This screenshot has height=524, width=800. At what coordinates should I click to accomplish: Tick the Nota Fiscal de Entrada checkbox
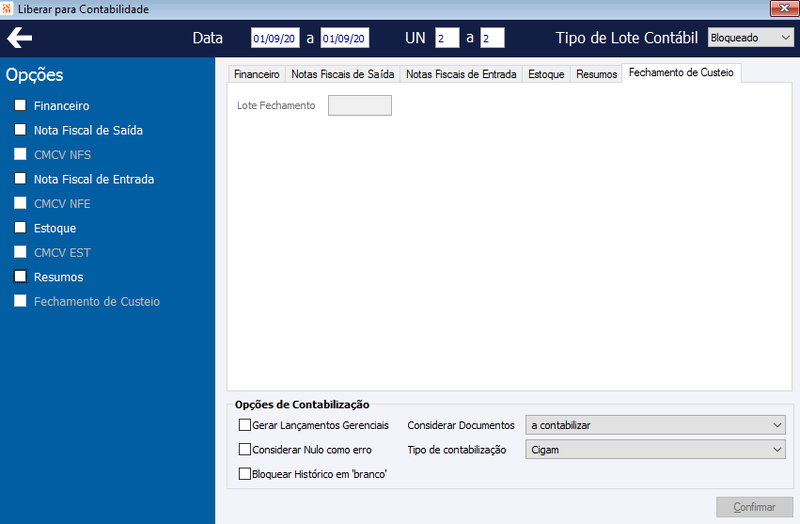pos(20,179)
